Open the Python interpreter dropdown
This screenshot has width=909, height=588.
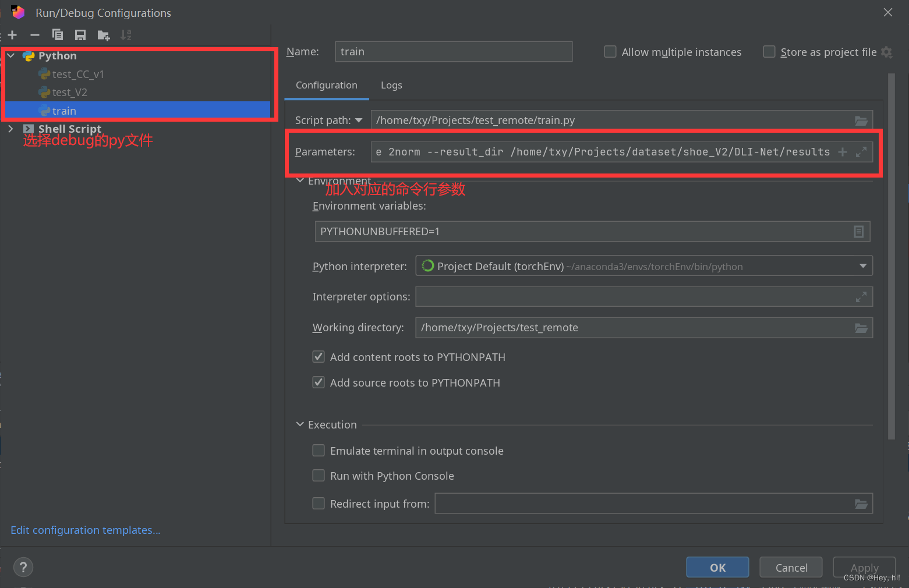click(863, 266)
